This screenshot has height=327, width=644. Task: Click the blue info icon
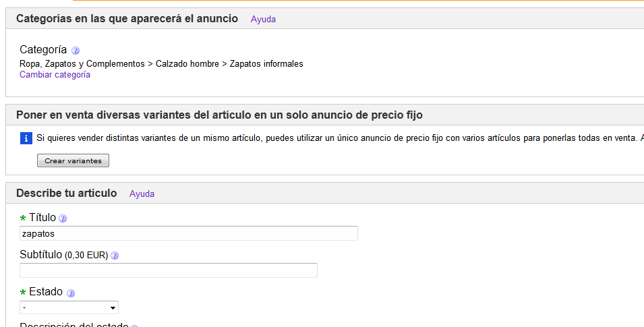click(26, 138)
